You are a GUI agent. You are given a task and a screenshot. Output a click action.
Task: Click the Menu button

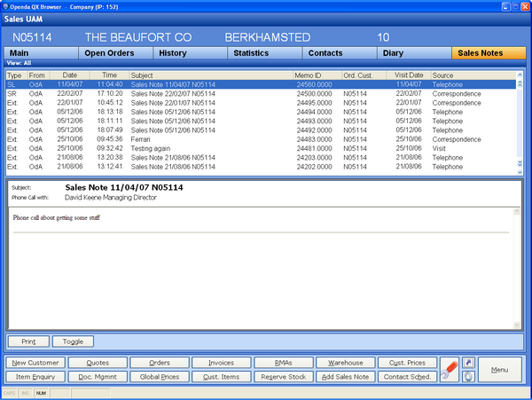coord(500,370)
